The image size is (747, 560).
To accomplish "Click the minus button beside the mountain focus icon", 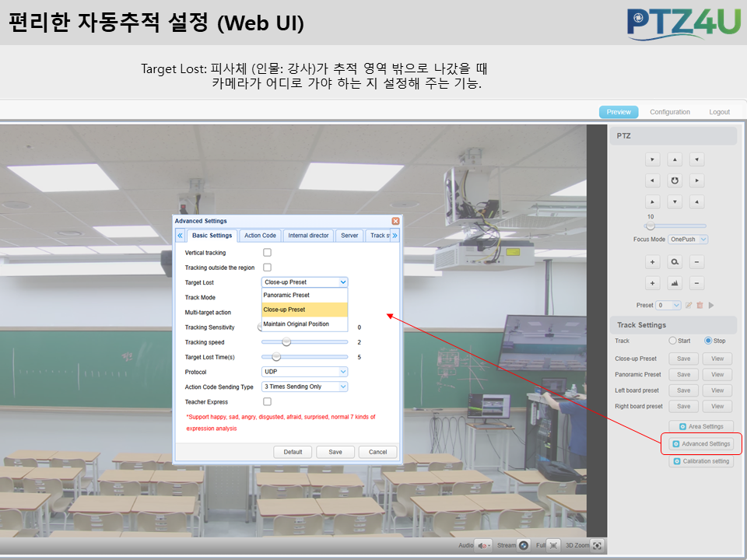I will [696, 283].
